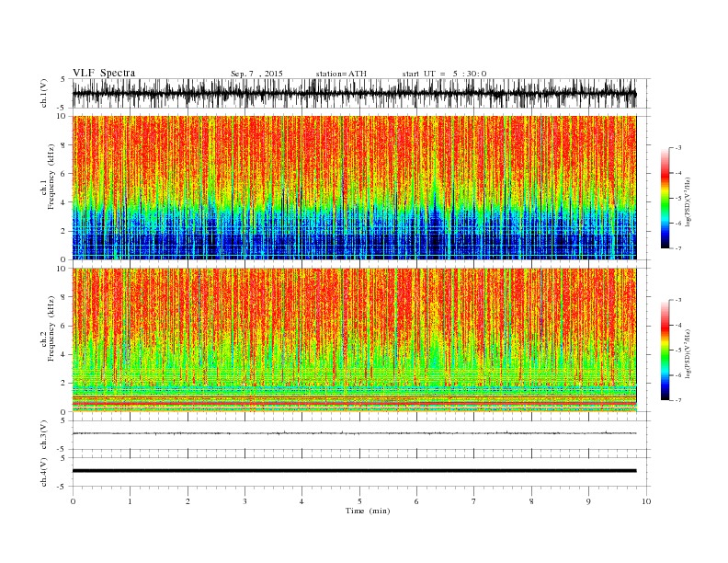Click the time axis tick label "6"
The image size is (728, 563).
click(x=416, y=501)
